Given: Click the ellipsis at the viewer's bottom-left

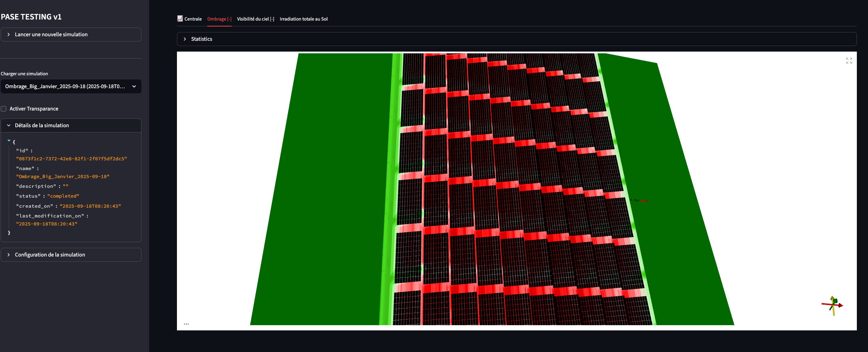Looking at the screenshot, I should pos(186,324).
